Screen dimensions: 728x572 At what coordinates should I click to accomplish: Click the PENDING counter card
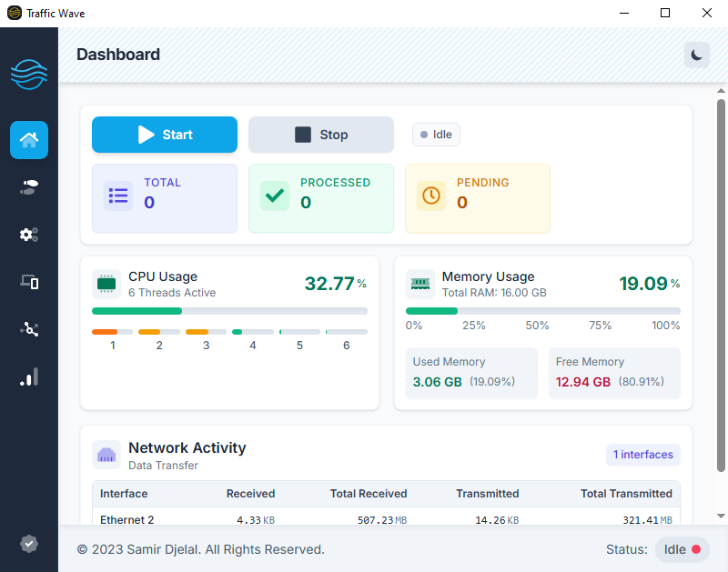click(477, 198)
